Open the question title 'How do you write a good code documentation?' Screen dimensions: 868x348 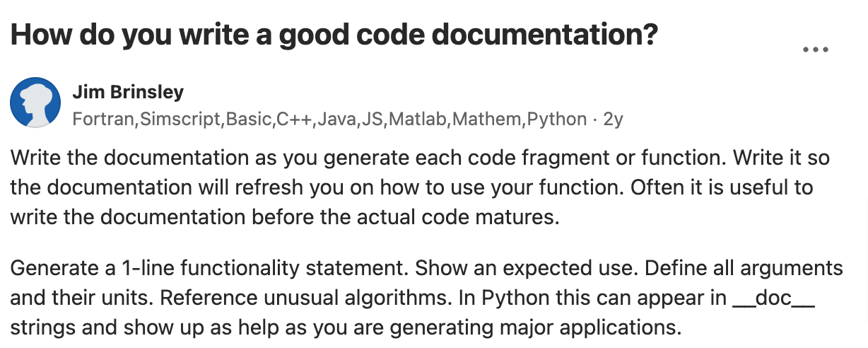tap(334, 34)
